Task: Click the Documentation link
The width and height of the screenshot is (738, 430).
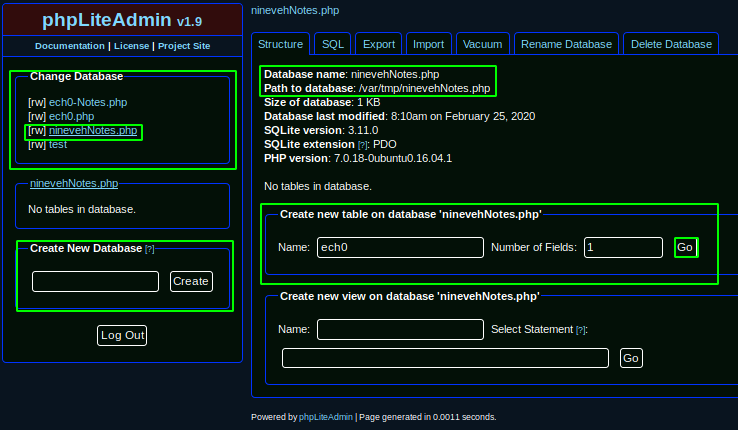Action: (70, 46)
